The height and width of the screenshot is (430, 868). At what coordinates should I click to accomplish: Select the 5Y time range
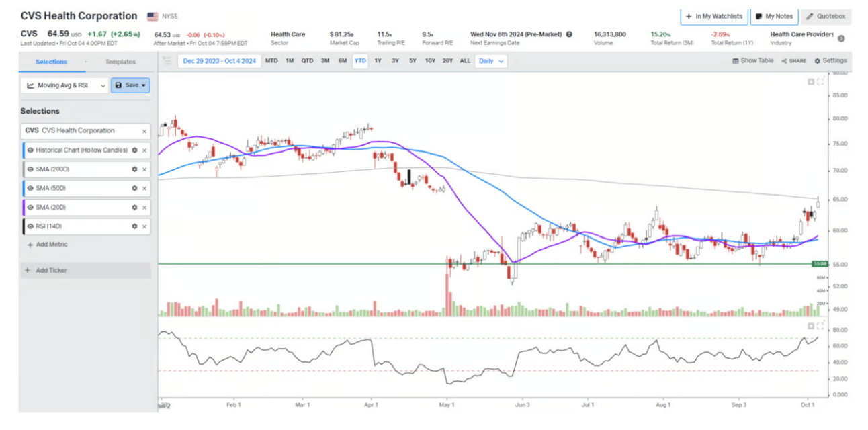point(413,61)
